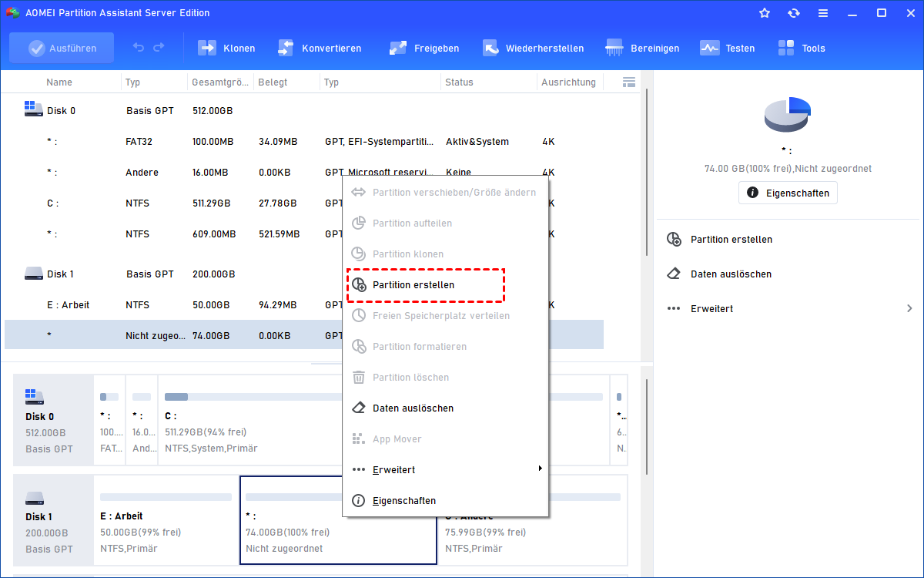This screenshot has width=924, height=578.
Task: Choose Daten auslöschen in context menu
Action: (x=445, y=408)
